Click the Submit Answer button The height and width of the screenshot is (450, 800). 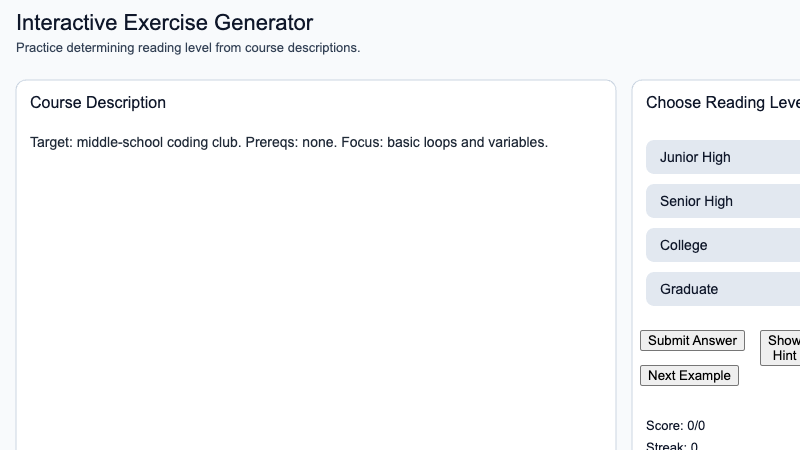click(692, 341)
